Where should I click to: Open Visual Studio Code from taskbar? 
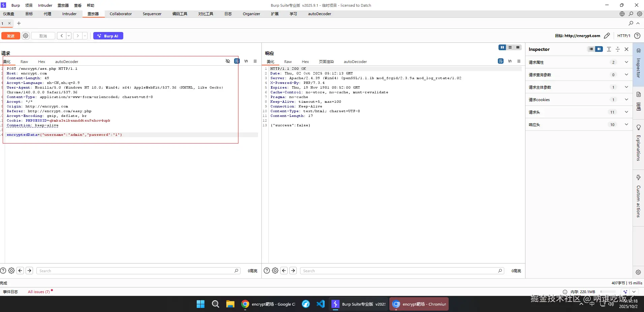click(321, 304)
